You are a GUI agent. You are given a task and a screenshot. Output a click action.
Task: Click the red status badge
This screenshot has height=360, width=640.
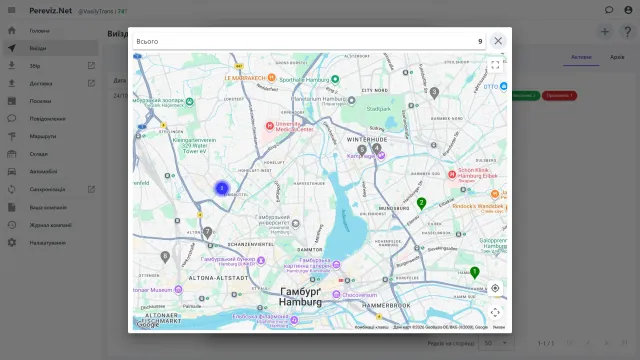click(559, 96)
